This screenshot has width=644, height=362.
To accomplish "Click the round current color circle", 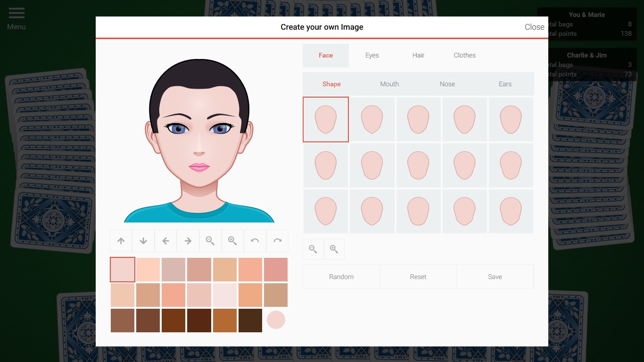I will (x=276, y=320).
